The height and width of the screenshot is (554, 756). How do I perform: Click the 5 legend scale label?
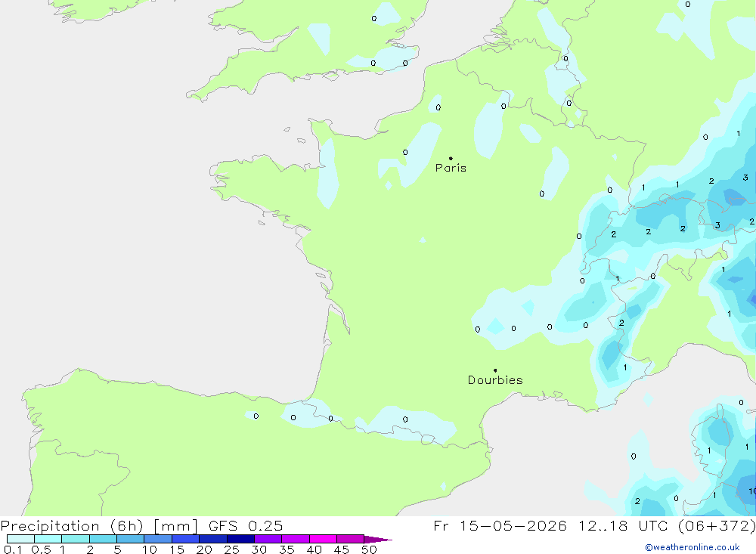117,549
